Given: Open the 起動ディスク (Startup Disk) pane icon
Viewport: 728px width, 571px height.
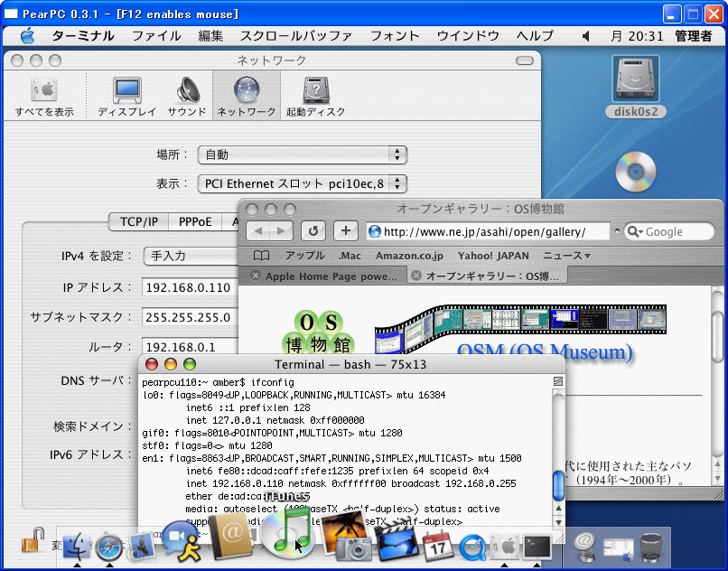Looking at the screenshot, I should [316, 97].
